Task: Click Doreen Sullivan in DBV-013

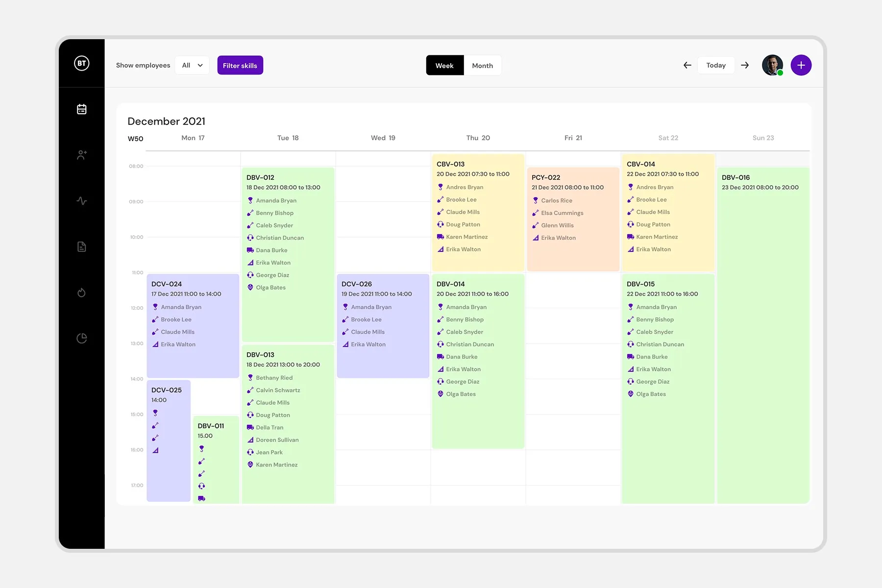Action: 277,440
